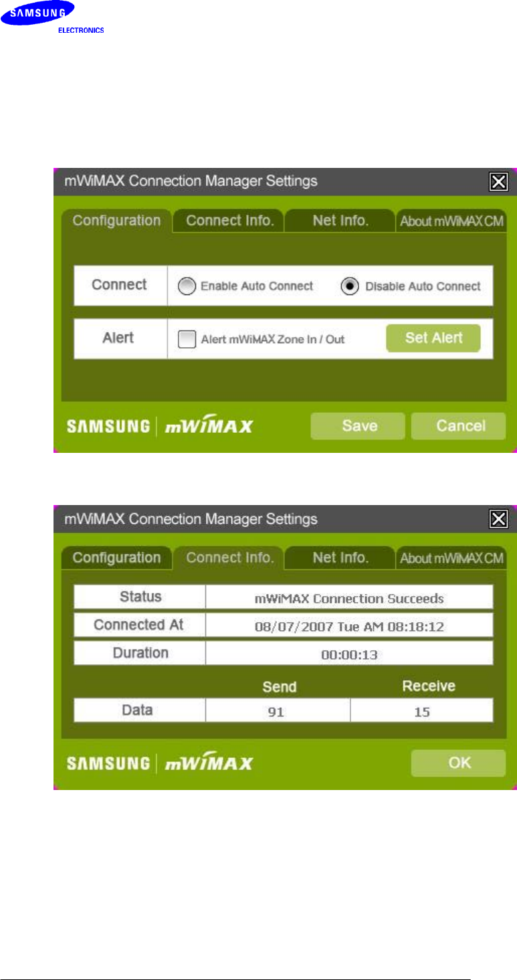This screenshot has height=980, width=517.
Task: Click Samsung mWiMAX logo in upper window
Action: coord(159,426)
